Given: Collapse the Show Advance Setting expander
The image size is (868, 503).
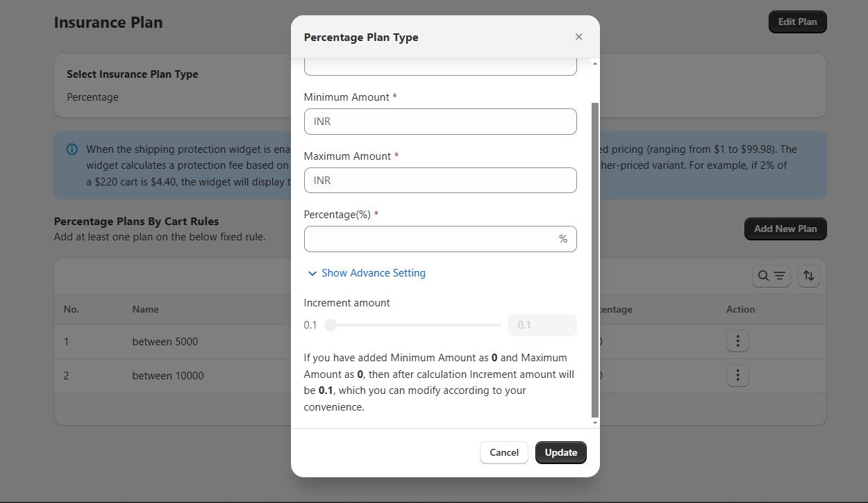Looking at the screenshot, I should click(x=373, y=273).
